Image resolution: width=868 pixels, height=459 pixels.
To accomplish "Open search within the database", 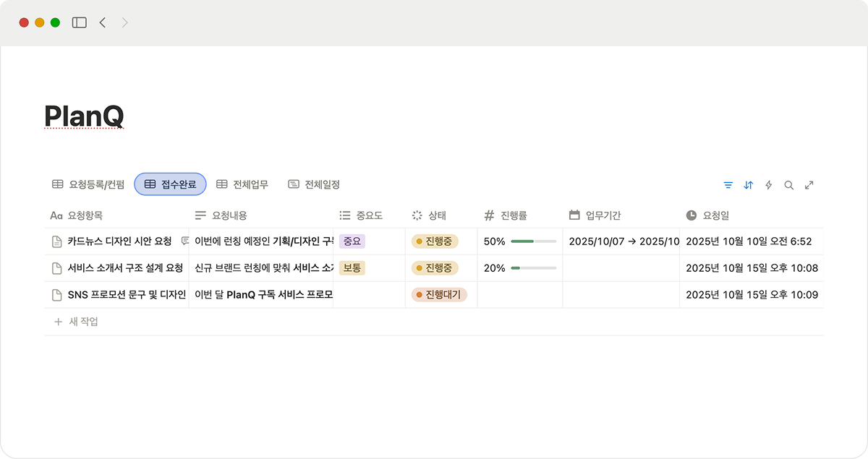I will tap(788, 185).
